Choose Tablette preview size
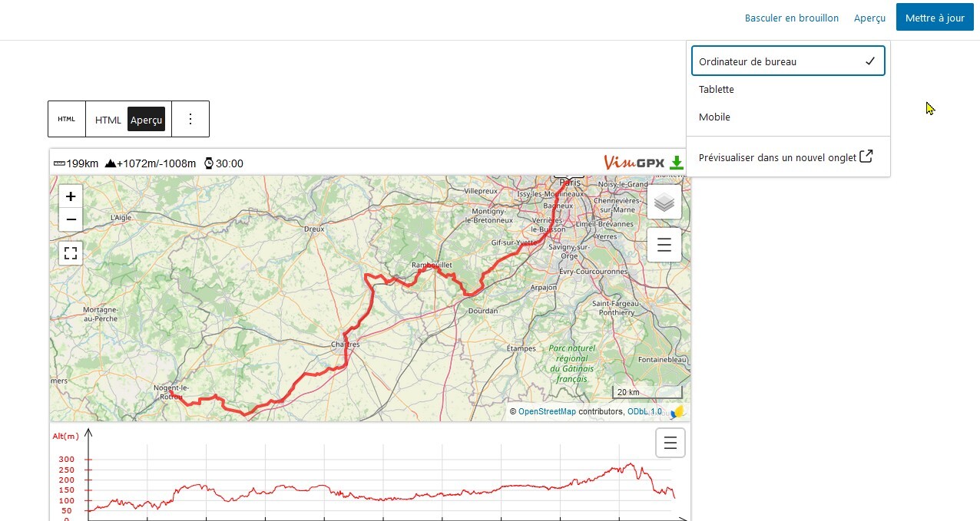Viewport: 980px width, 521px height. 717,89
